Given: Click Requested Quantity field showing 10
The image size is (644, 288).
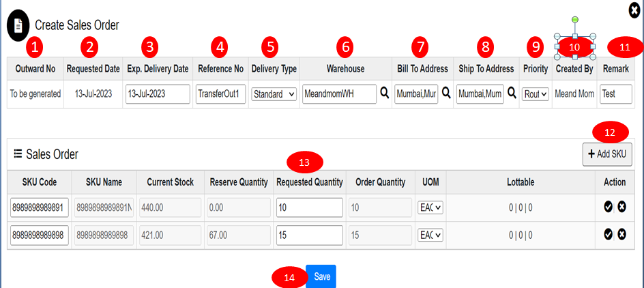Looking at the screenshot, I should click(309, 207).
